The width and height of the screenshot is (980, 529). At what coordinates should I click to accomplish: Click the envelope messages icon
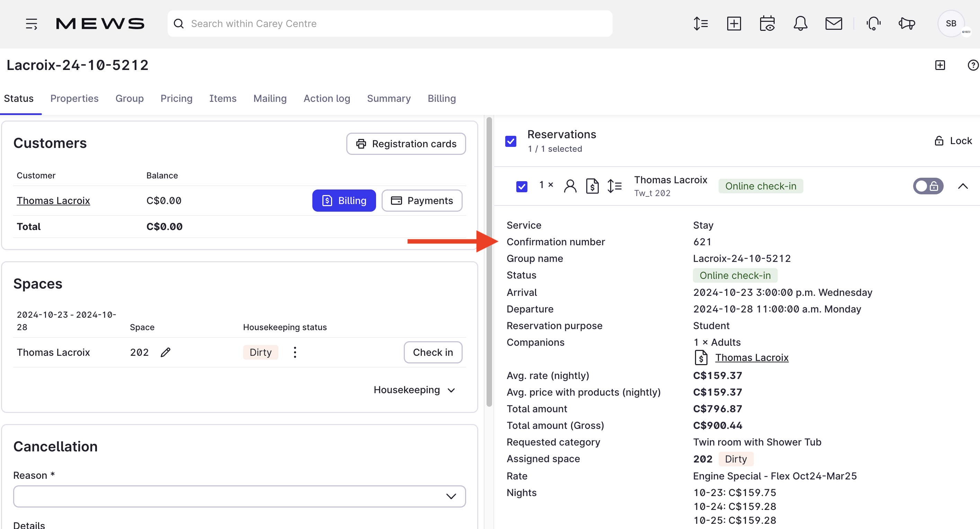click(833, 24)
